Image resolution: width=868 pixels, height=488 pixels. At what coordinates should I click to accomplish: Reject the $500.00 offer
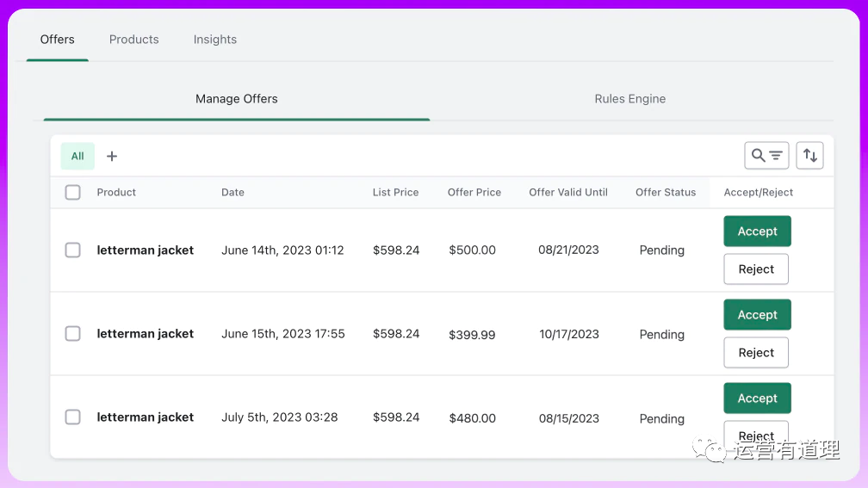coord(756,269)
